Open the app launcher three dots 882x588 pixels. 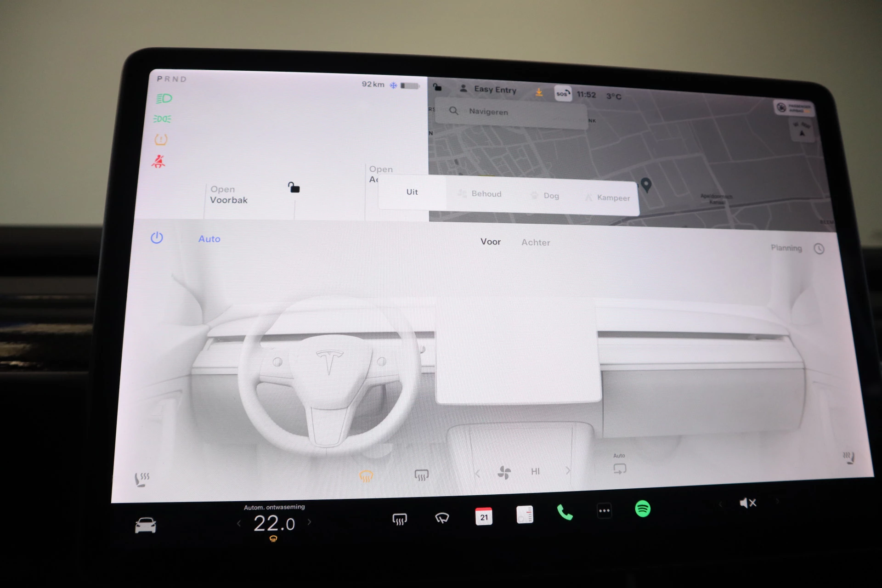605,511
